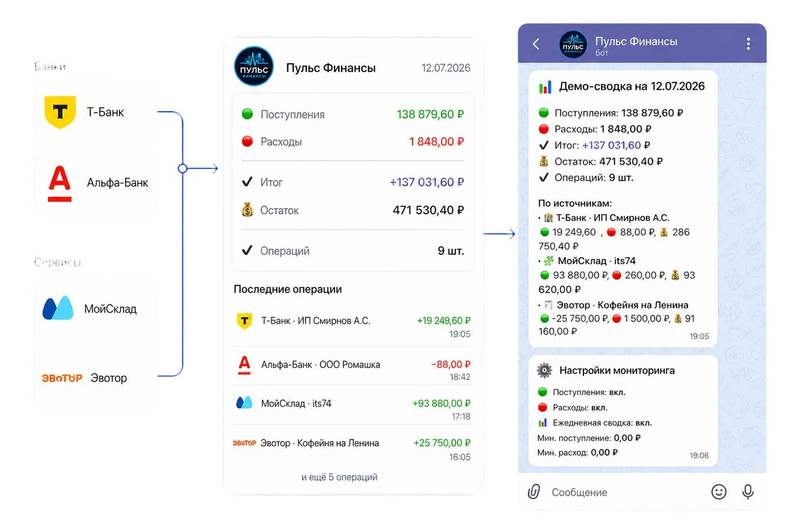Click 'Расходы: вкл.' in monitoring settings
The image size is (798, 532).
(x=580, y=407)
